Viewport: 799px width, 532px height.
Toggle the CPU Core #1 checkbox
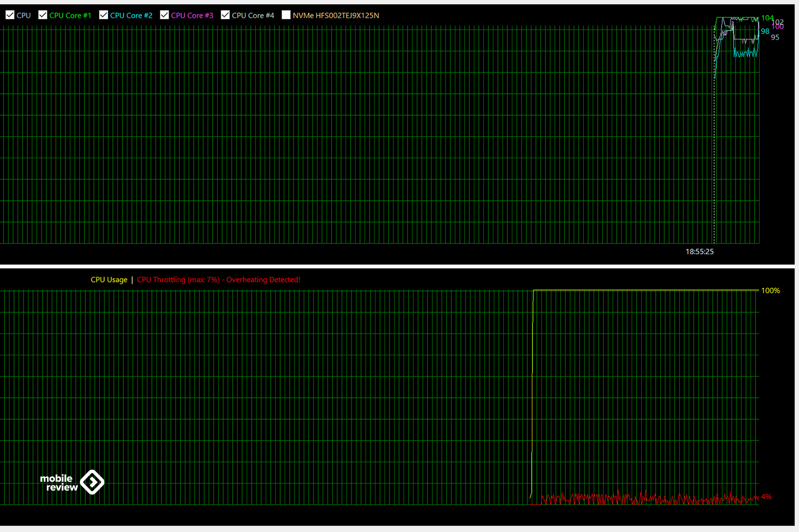click(x=43, y=15)
